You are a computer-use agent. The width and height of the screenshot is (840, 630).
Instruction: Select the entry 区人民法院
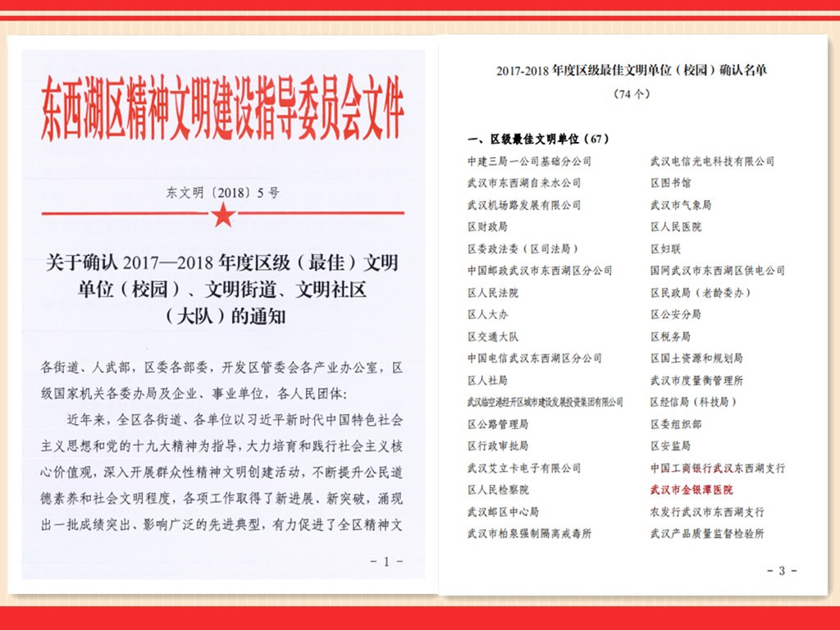coord(492,293)
